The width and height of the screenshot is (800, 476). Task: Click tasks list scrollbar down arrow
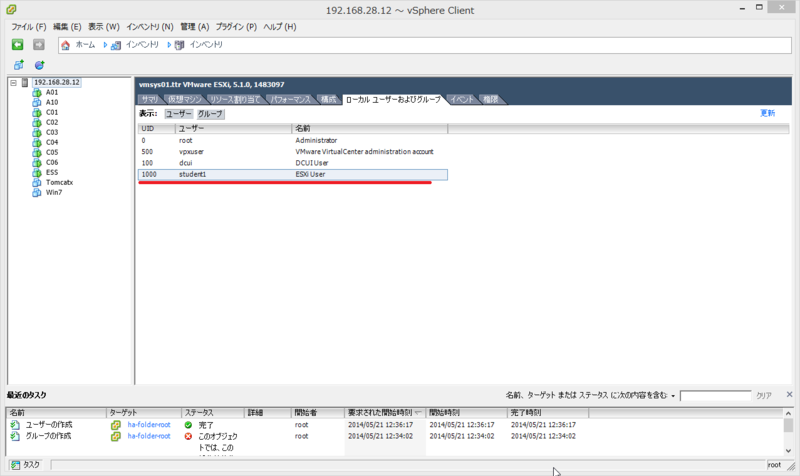[x=788, y=451]
